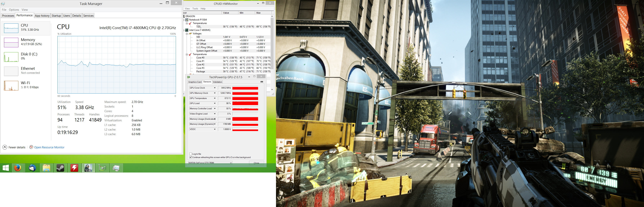This screenshot has width=644, height=207.
Task: Switch to GPU-Z Graphics Card tab
Action: coord(195,82)
